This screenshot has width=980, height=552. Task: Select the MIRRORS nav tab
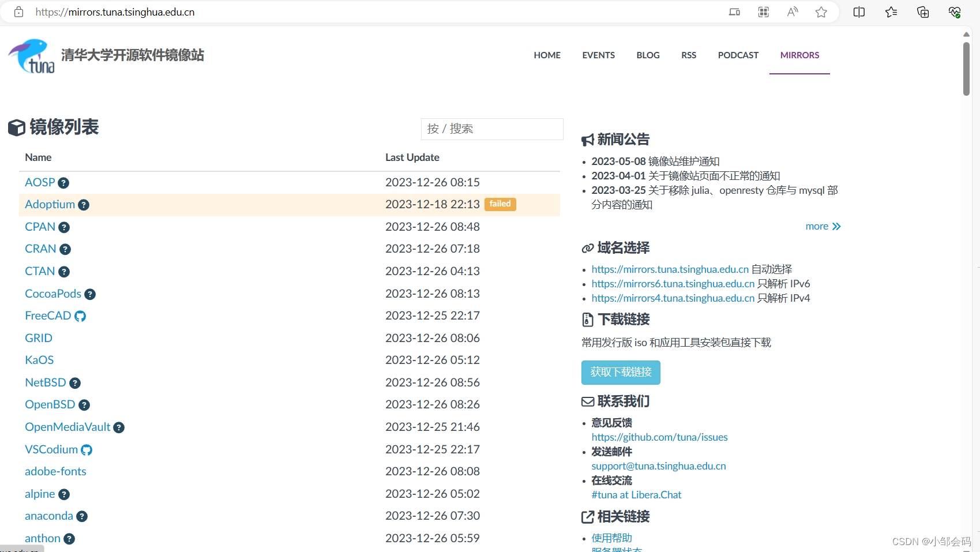pyautogui.click(x=799, y=55)
